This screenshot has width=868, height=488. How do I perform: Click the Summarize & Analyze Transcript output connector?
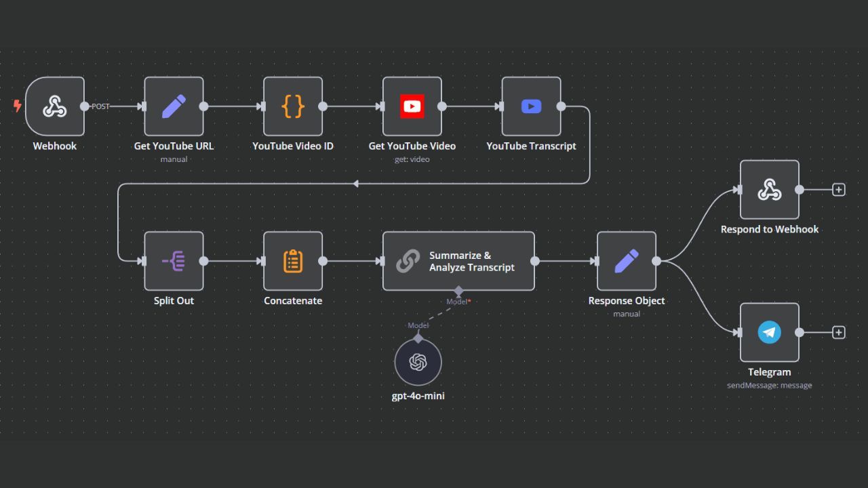(535, 261)
